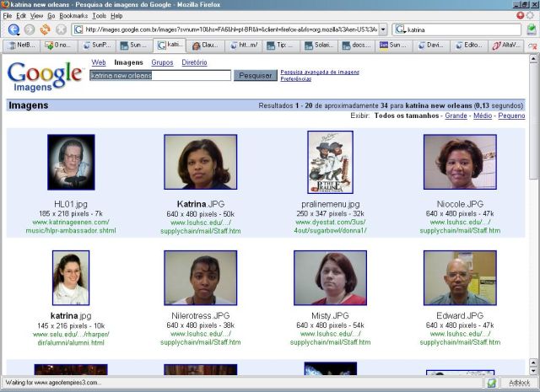Open the Edit menu
This screenshot has width=540, height=392.
click(x=21, y=16)
